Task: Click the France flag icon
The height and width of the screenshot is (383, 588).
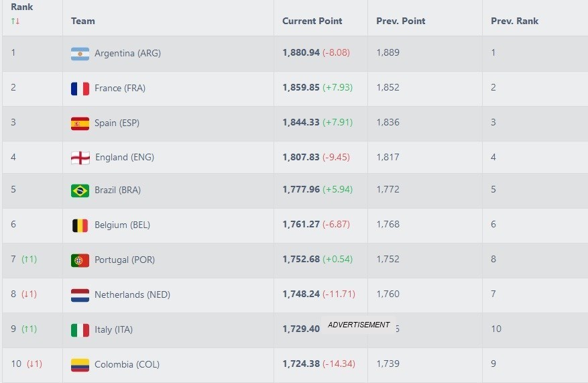Action: coord(80,89)
